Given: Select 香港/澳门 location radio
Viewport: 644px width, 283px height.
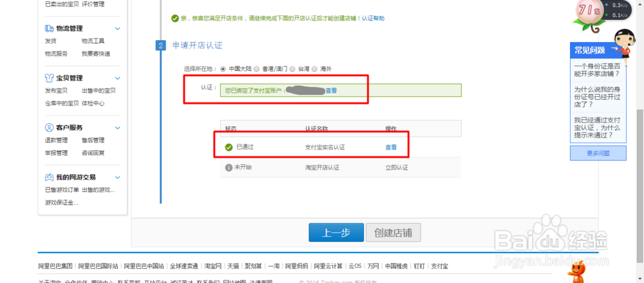Looking at the screenshot, I should click(256, 69).
